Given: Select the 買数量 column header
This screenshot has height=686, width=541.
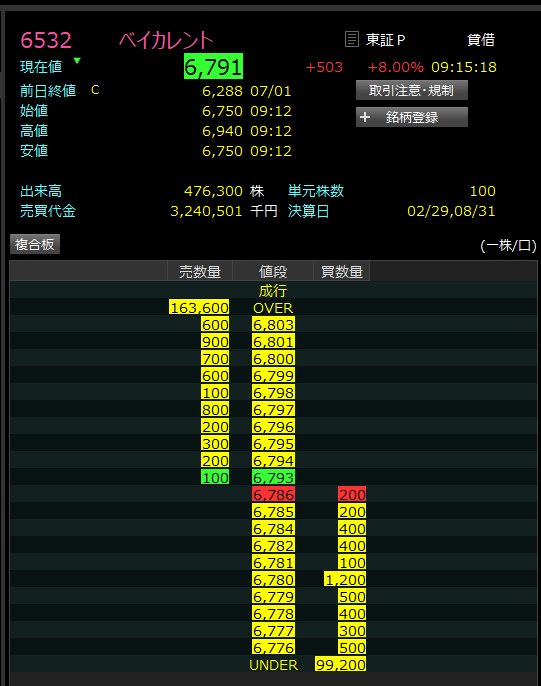Looking at the screenshot, I should pyautogui.click(x=342, y=272).
